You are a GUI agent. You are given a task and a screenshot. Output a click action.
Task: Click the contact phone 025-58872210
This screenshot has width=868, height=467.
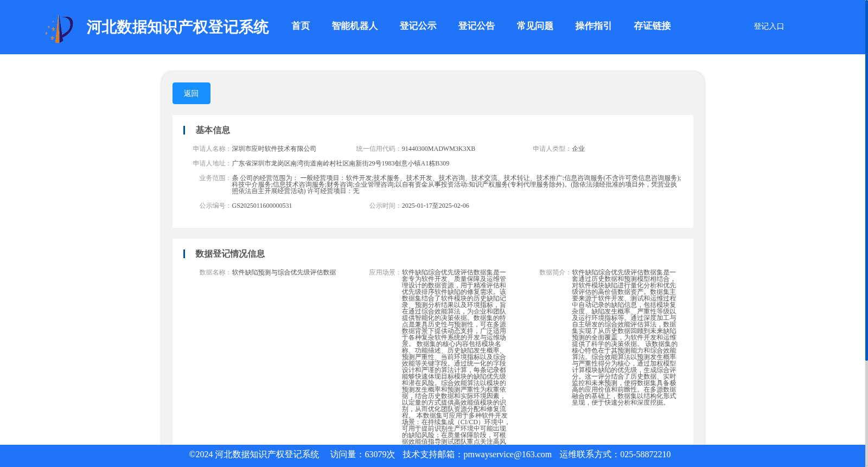coord(646,455)
